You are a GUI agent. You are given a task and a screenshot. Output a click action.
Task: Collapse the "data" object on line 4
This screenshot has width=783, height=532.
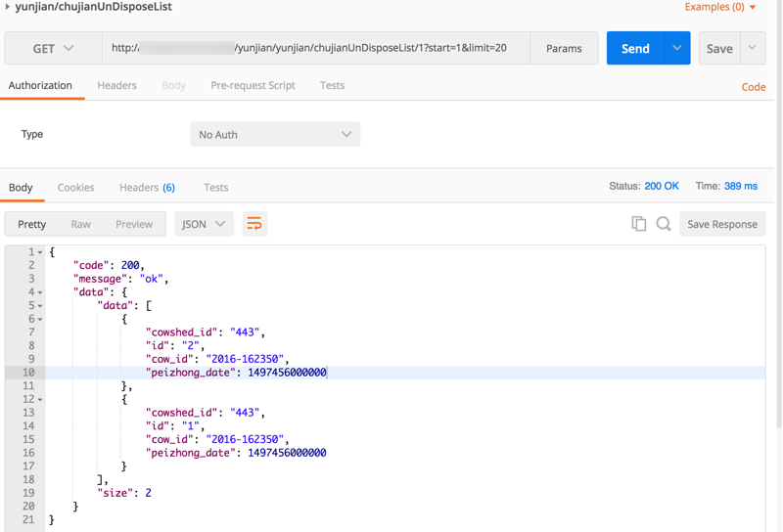(x=40, y=292)
